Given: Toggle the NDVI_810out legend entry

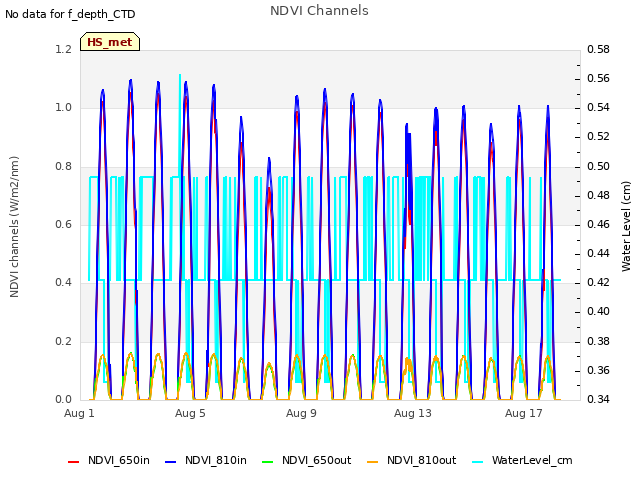Looking at the screenshot, I should point(411,461).
